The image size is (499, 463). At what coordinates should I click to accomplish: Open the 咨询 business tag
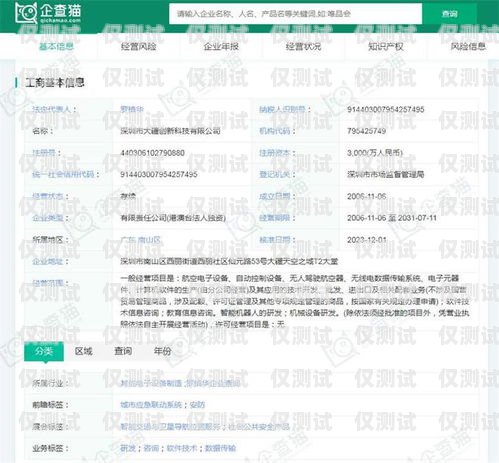pyautogui.click(x=151, y=448)
